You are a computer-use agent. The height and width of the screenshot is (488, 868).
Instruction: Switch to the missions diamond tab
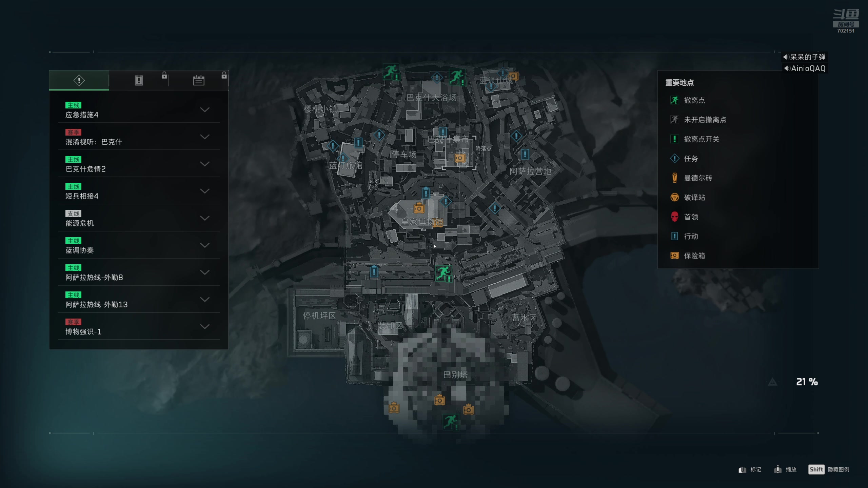coord(79,80)
